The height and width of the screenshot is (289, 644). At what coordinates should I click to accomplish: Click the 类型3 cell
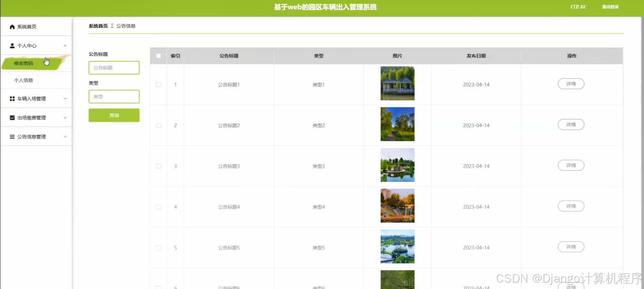[318, 166]
